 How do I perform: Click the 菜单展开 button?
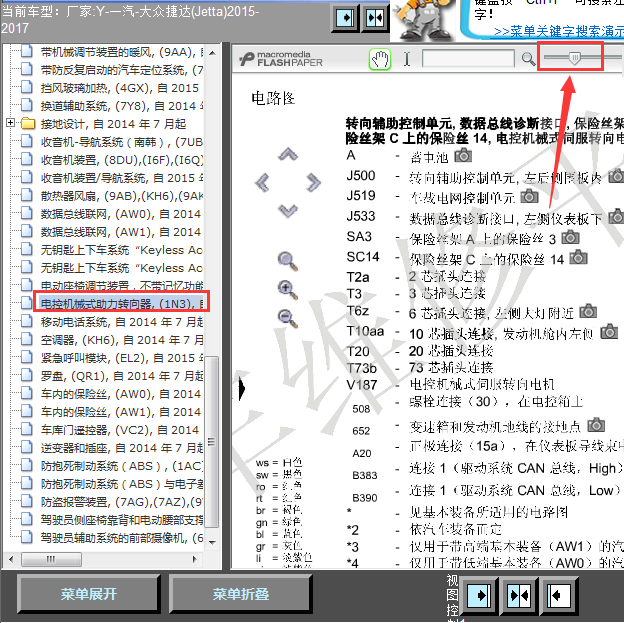pyautogui.click(x=88, y=594)
